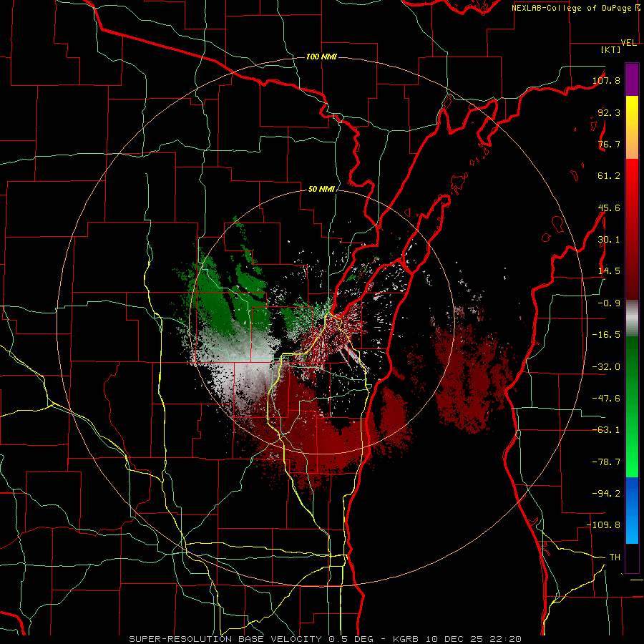Screen dimensions: 644x644
Task: Select the 30.1 legend value
Action: [609, 240]
